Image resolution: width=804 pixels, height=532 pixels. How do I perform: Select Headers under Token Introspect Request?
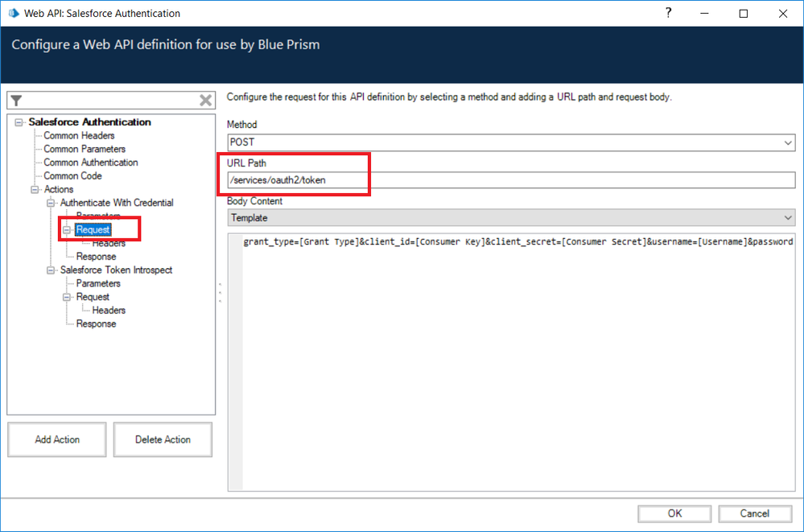click(x=109, y=311)
